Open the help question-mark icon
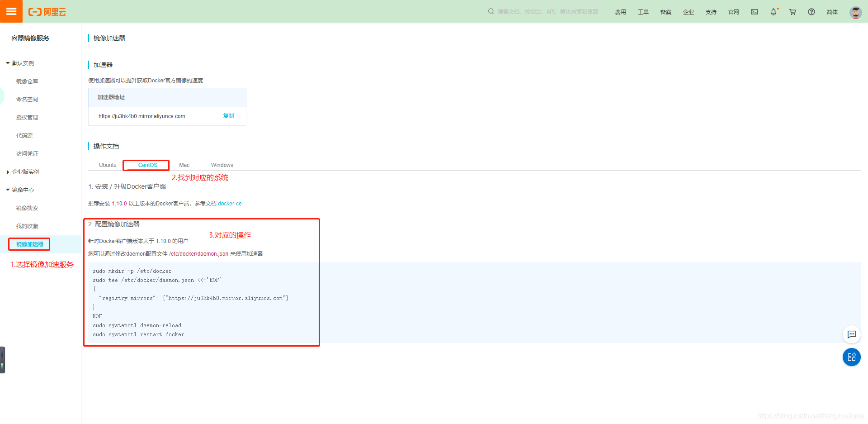 (811, 12)
